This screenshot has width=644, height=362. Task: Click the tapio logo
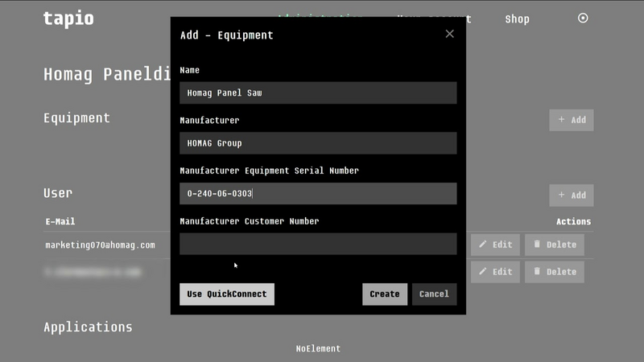pyautogui.click(x=68, y=19)
